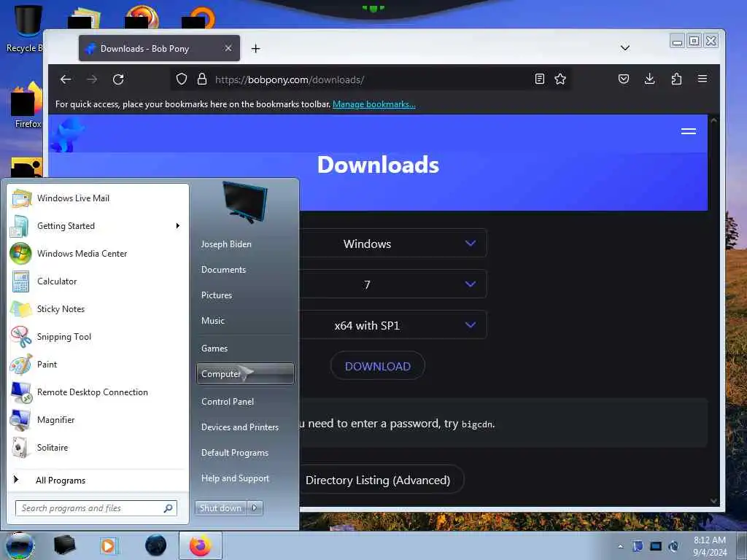The image size is (747, 560).
Task: Close the Downloads - Bob Pony tab
Action: tap(228, 48)
